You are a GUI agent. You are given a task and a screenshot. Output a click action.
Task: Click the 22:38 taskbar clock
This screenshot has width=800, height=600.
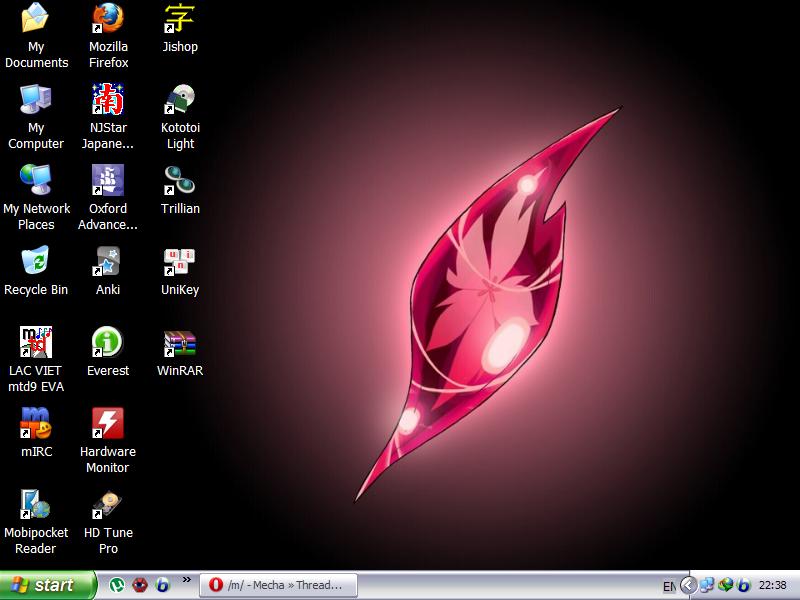pos(772,585)
